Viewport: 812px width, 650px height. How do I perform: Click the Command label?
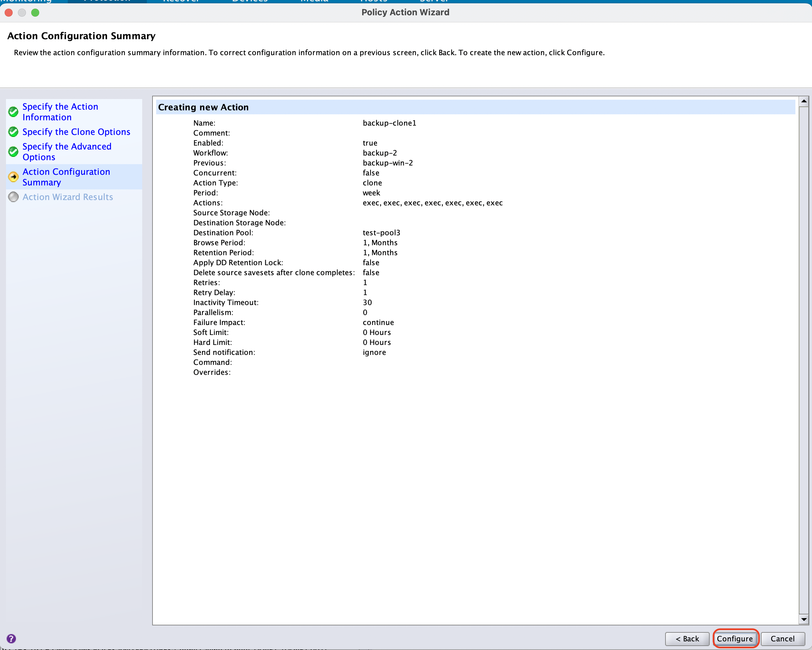tap(212, 363)
